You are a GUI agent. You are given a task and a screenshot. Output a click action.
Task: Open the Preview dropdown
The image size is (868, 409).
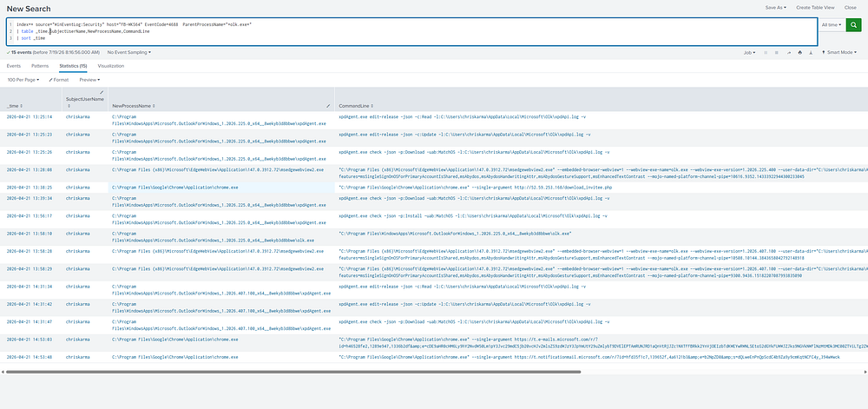89,80
